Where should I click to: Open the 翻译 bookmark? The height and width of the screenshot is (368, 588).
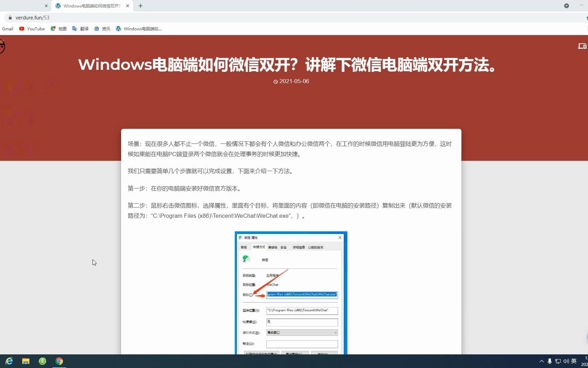coord(80,29)
